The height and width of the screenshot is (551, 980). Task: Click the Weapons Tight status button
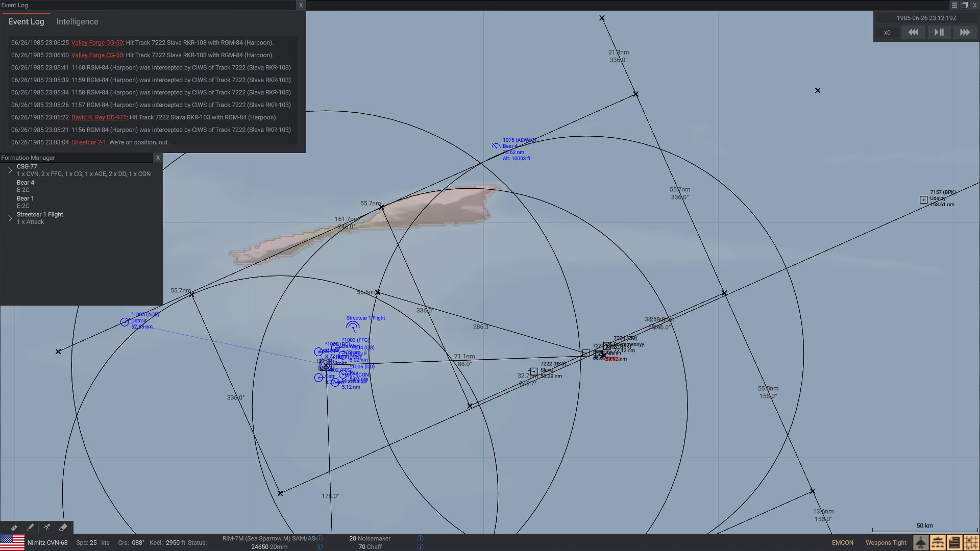(886, 543)
